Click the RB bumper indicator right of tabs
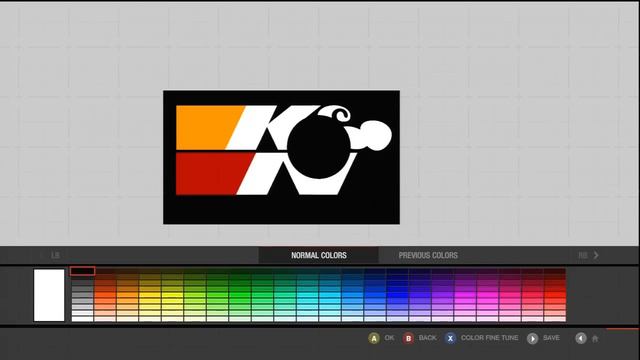Viewport: 640px width, 360px height. tap(583, 256)
